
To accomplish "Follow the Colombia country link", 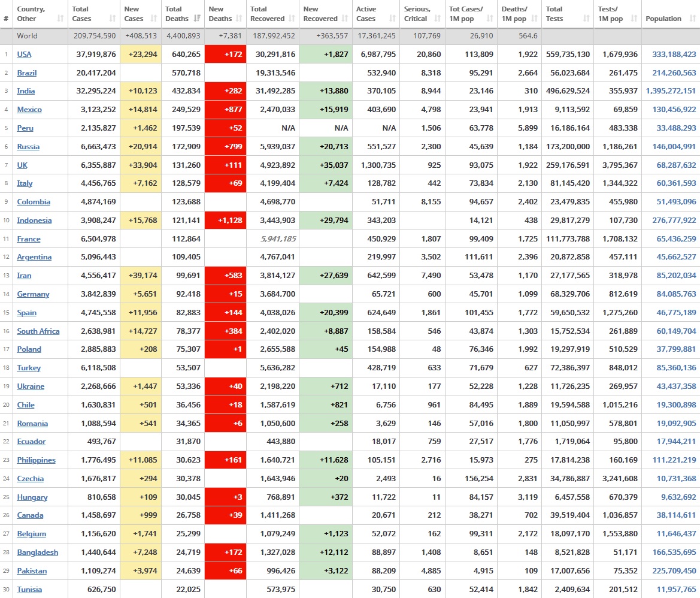I will [x=34, y=202].
